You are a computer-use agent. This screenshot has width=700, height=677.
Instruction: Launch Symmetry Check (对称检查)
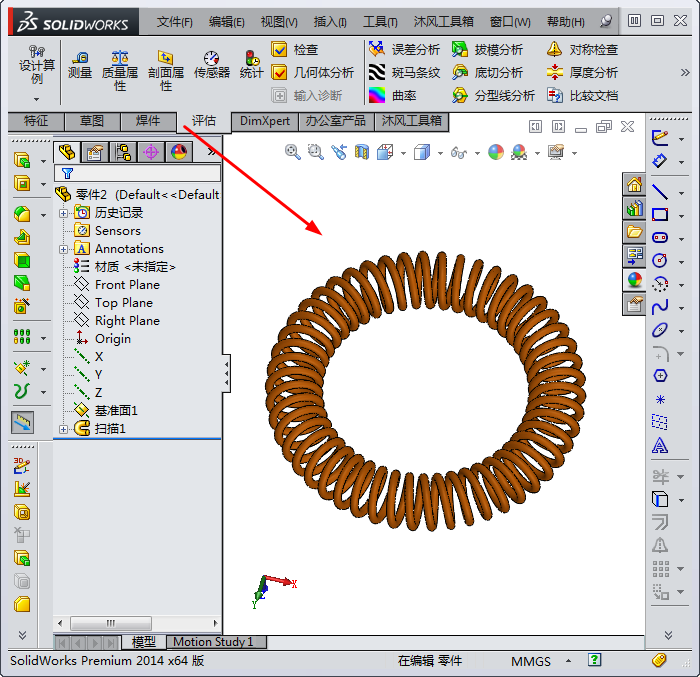point(582,49)
